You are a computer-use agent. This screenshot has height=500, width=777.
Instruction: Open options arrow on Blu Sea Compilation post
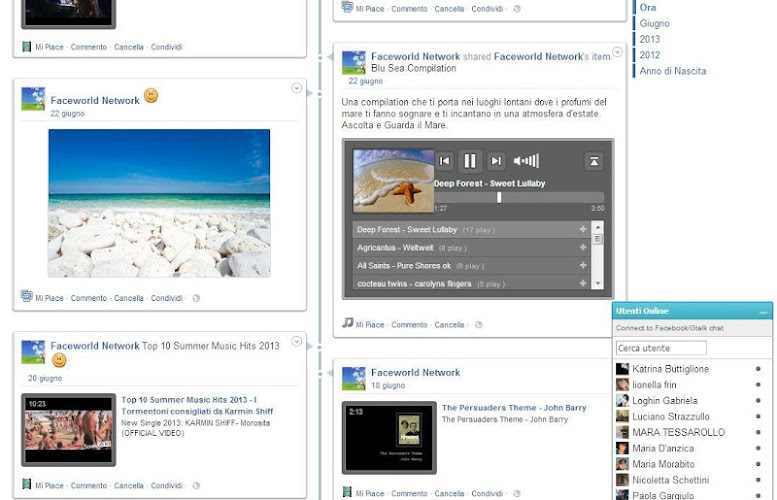pos(617,52)
